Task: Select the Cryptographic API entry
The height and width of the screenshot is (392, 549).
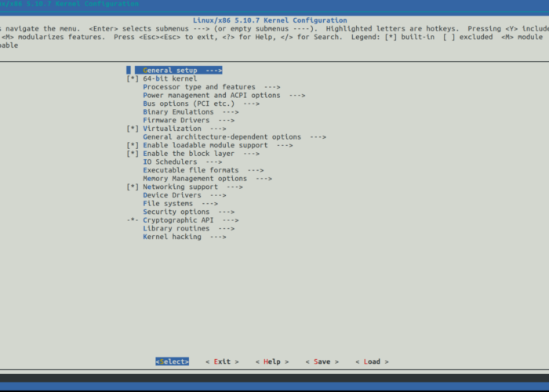Action: [178, 220]
